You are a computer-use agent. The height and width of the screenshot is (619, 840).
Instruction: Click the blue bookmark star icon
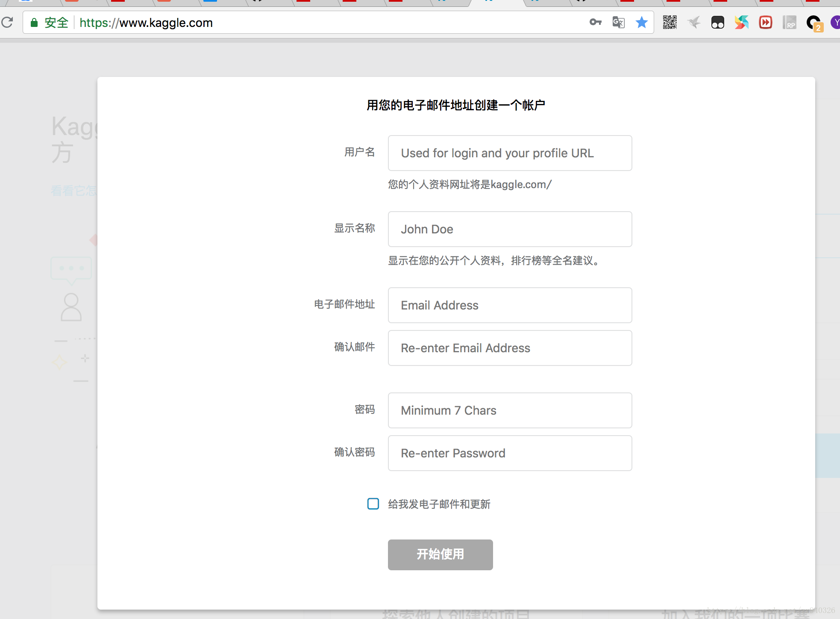tap(641, 22)
